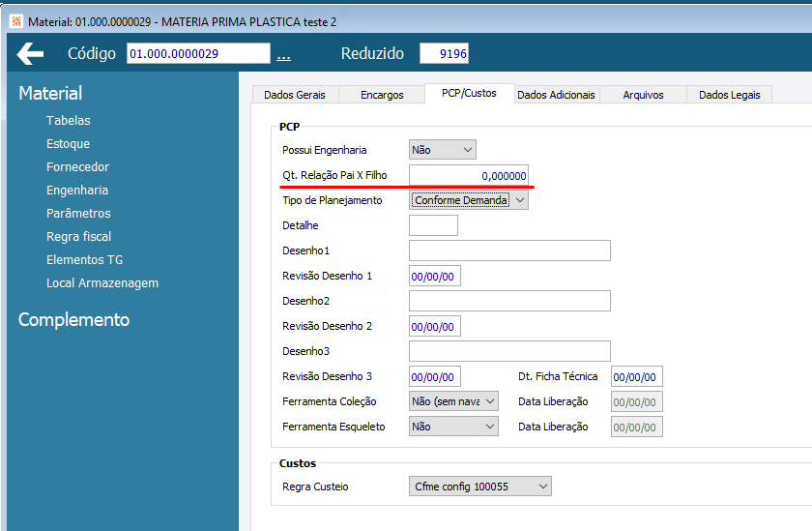Click the back arrow icon
812x531 pixels.
pyautogui.click(x=30, y=54)
